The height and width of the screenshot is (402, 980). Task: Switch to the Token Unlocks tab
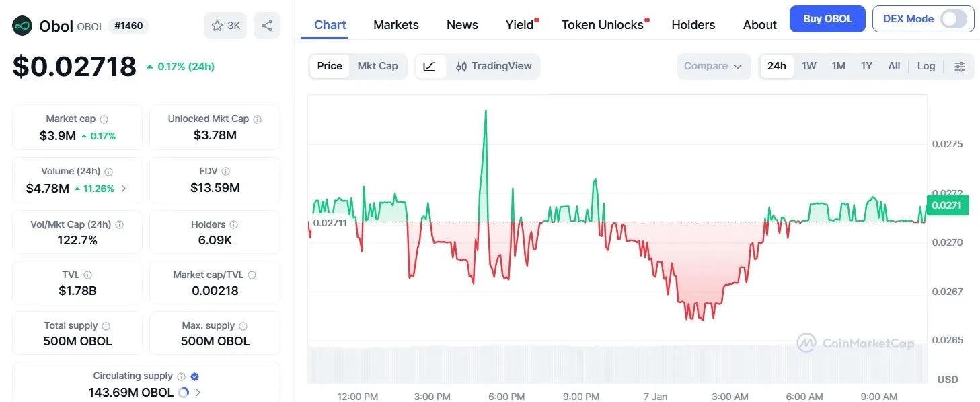click(603, 25)
